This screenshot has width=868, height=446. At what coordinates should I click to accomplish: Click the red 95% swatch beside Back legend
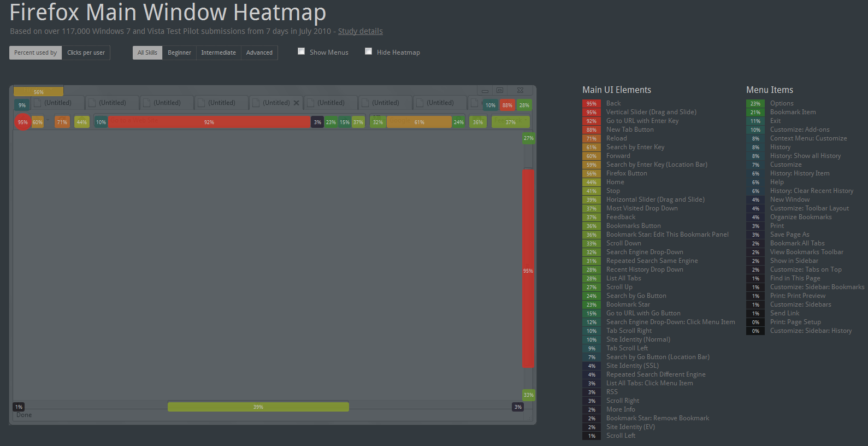pos(591,103)
